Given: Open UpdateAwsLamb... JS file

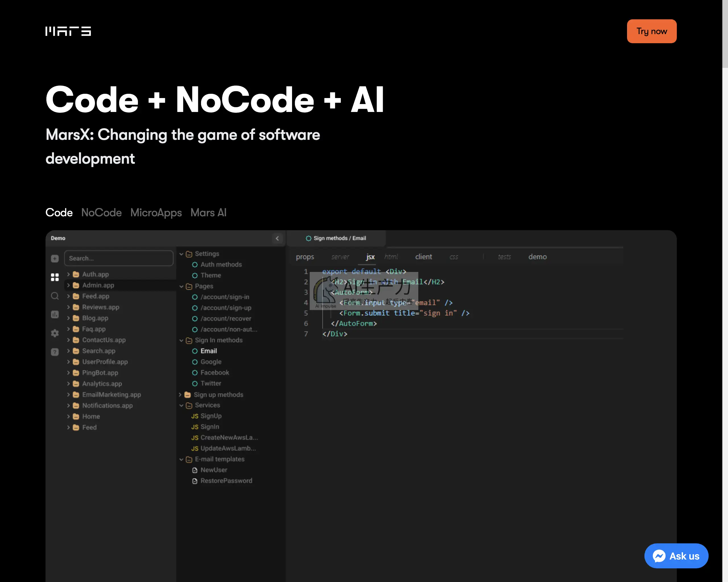Looking at the screenshot, I should [224, 448].
